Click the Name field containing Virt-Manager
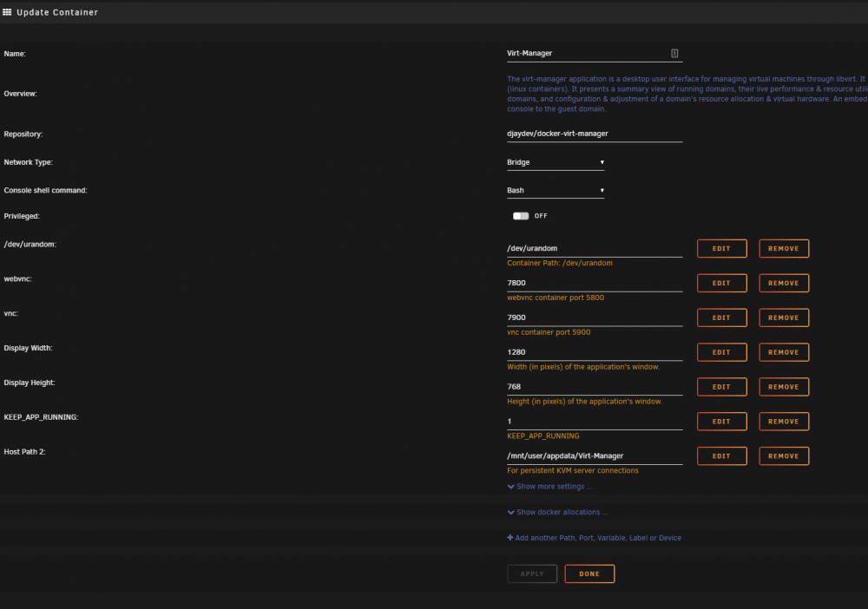This screenshot has width=868, height=609. [x=595, y=54]
